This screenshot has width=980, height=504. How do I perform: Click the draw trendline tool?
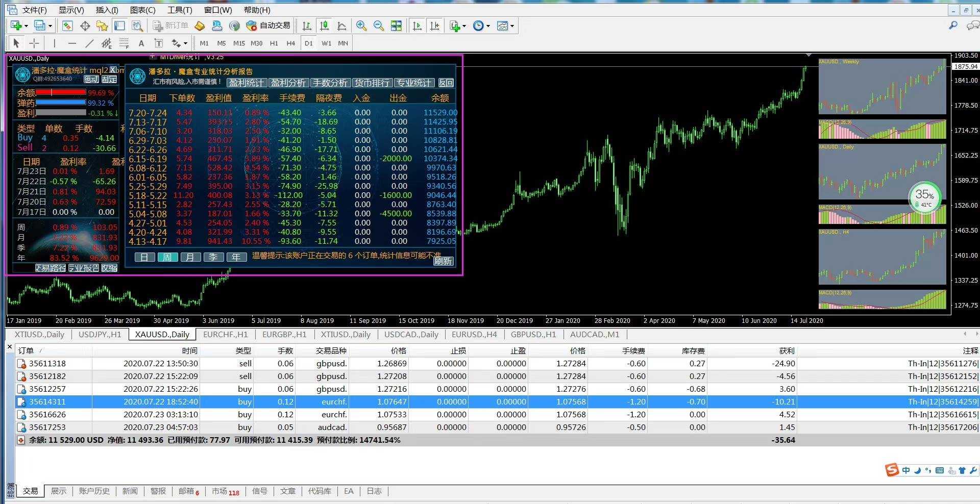click(x=89, y=43)
